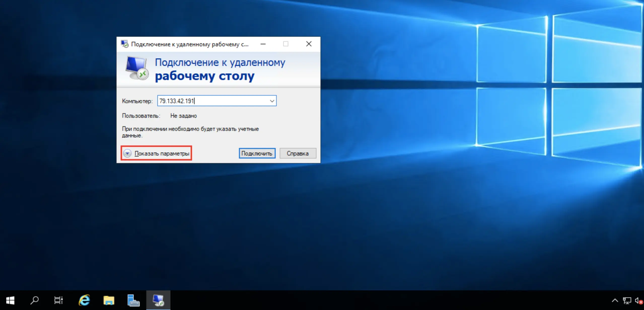
Task: Click the Не задано user label
Action: coord(184,116)
